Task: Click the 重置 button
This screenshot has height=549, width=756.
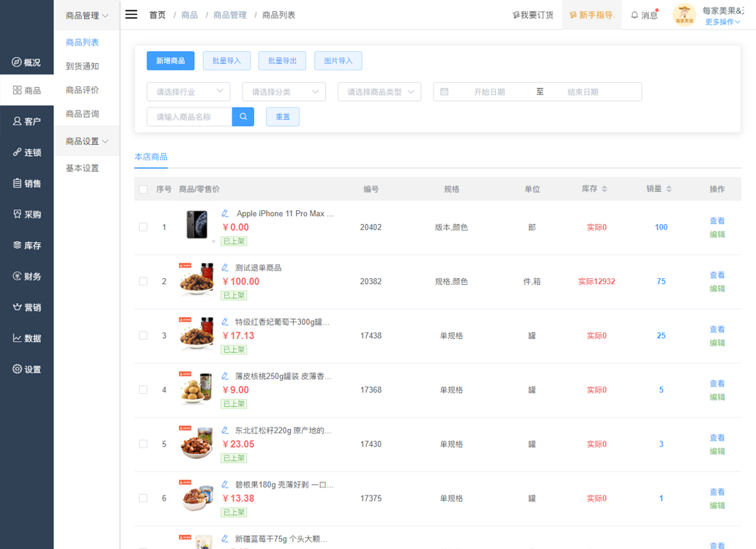Action: pos(283,116)
